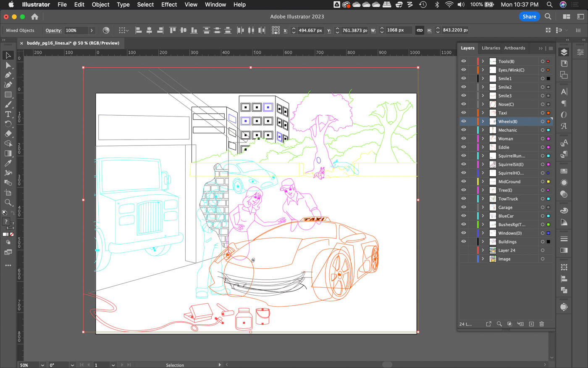
Task: Select the Selection tool arrow
Action: coord(8,56)
